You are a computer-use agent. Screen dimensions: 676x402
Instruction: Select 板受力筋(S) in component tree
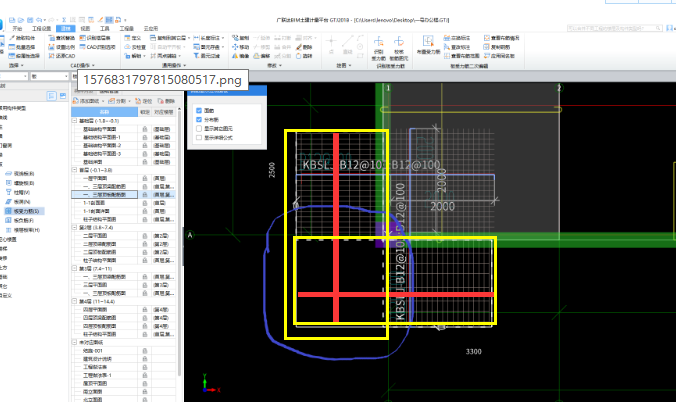(x=22, y=211)
